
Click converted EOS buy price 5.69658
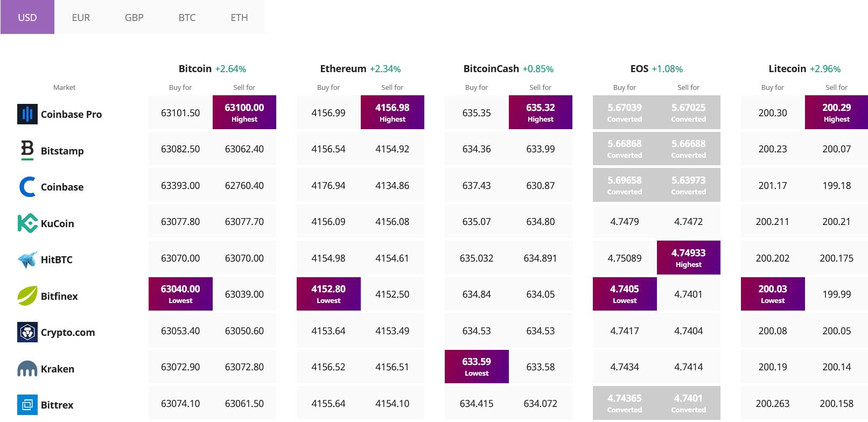point(625,185)
